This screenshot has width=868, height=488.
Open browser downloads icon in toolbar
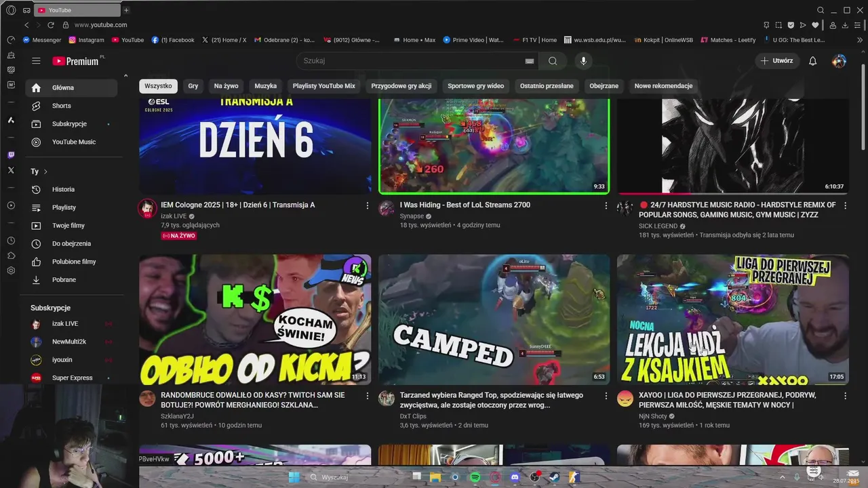coord(845,25)
